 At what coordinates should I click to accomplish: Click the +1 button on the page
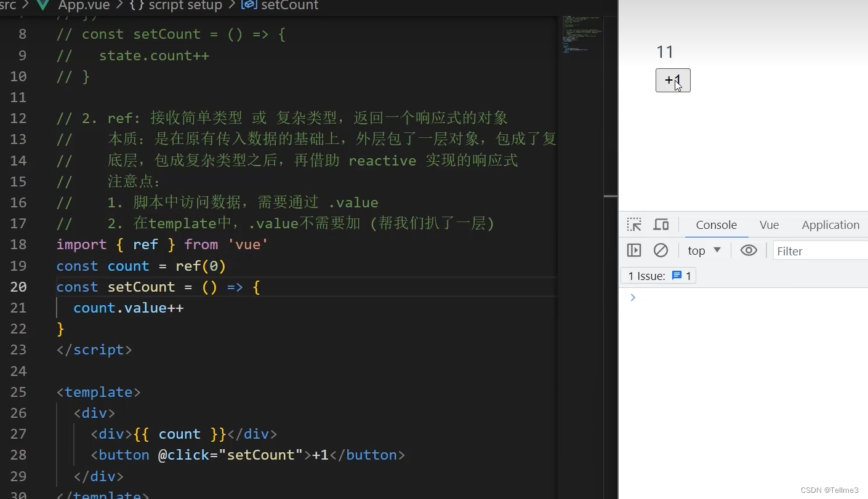pos(672,80)
